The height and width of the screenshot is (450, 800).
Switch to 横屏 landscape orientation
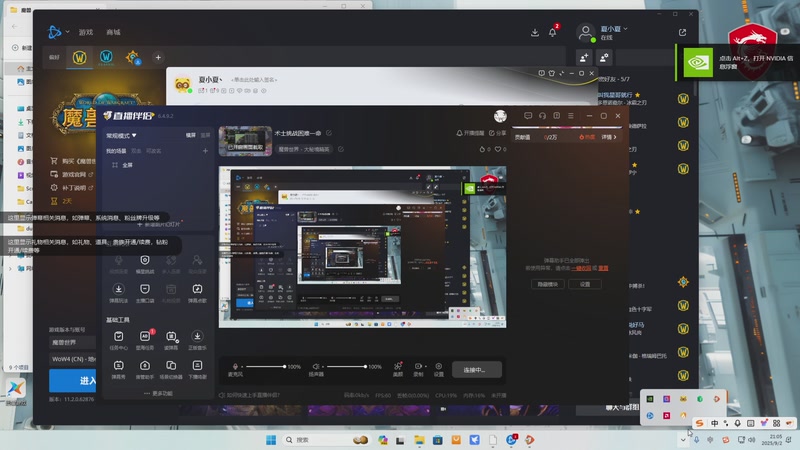click(x=191, y=135)
